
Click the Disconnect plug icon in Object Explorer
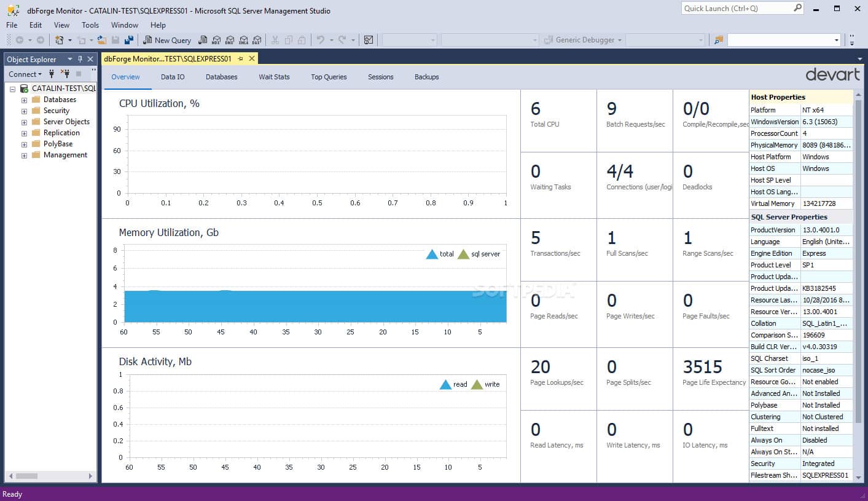pos(66,74)
